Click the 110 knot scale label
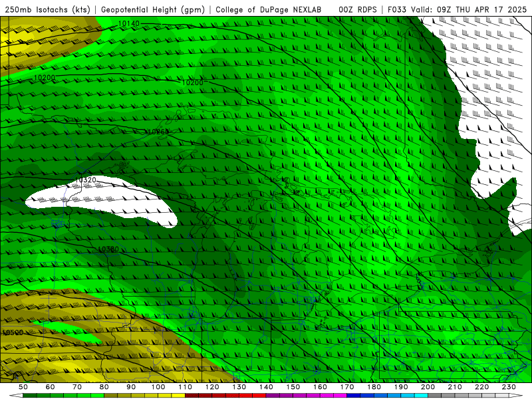Screen dimensions: 532x399 click(185, 387)
